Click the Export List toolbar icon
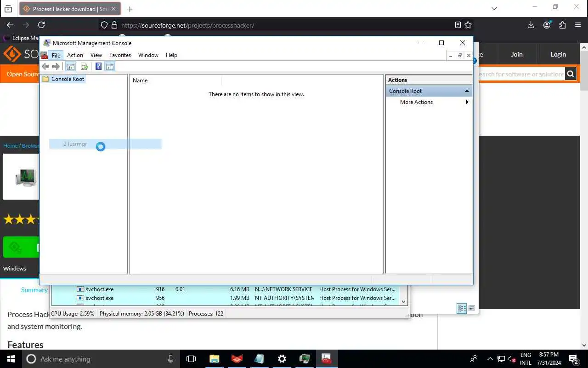This screenshot has width=588, height=368. [84, 67]
